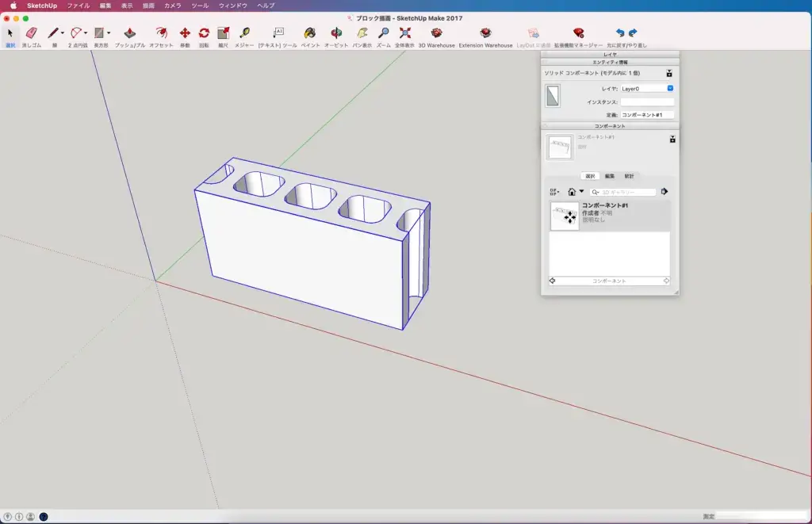Open the Extension Manager (拡張機能マネージャー)

pyautogui.click(x=578, y=33)
